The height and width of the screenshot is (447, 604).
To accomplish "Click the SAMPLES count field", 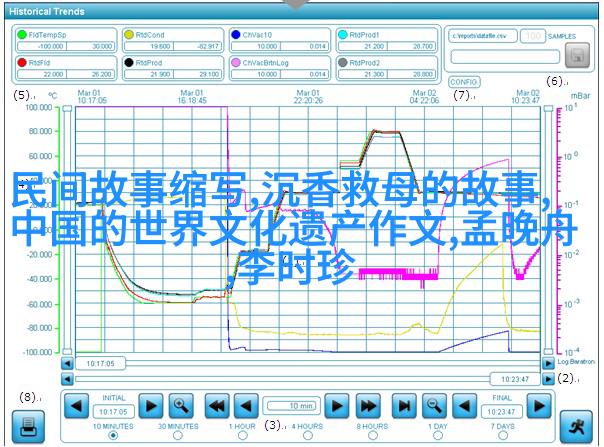I will point(533,36).
